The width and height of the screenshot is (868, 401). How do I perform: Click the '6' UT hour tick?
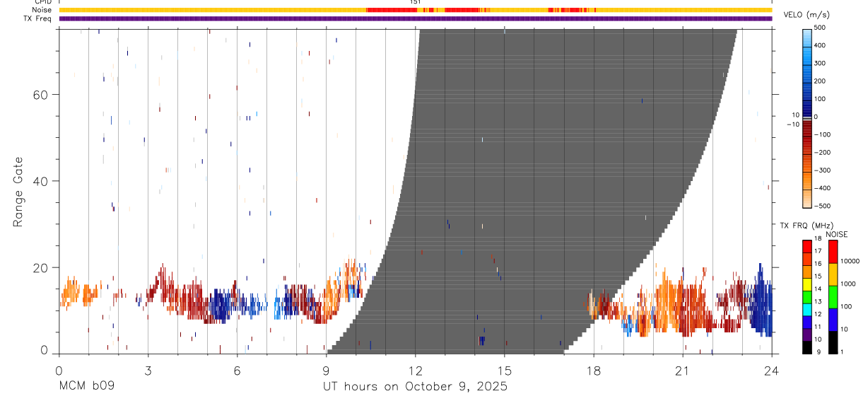(237, 371)
